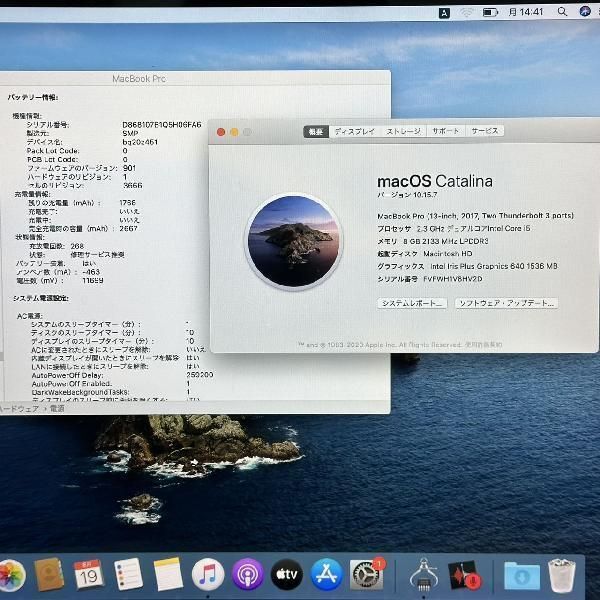Open Spotlight search in the menu bar
The image size is (600, 600).
coord(562,12)
